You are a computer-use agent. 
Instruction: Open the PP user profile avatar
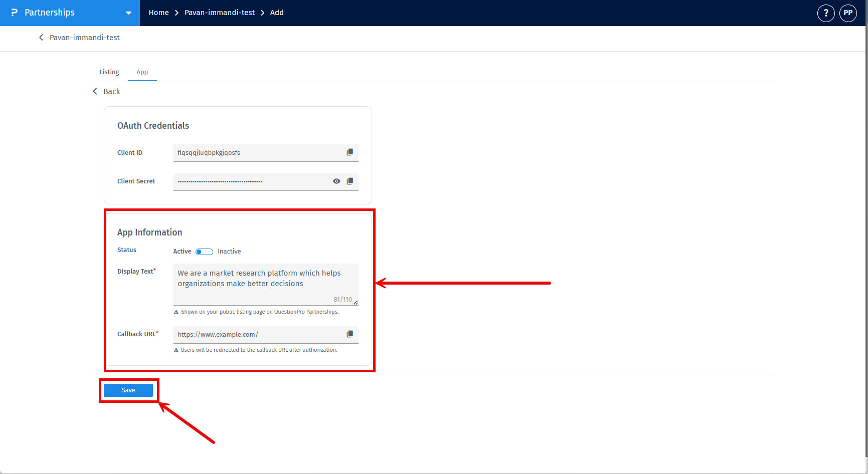click(848, 13)
